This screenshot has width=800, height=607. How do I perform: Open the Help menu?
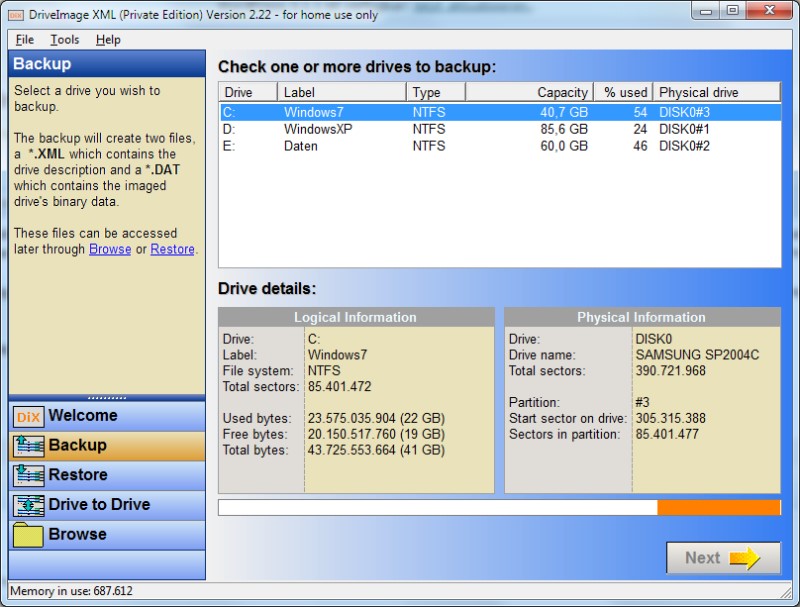108,40
